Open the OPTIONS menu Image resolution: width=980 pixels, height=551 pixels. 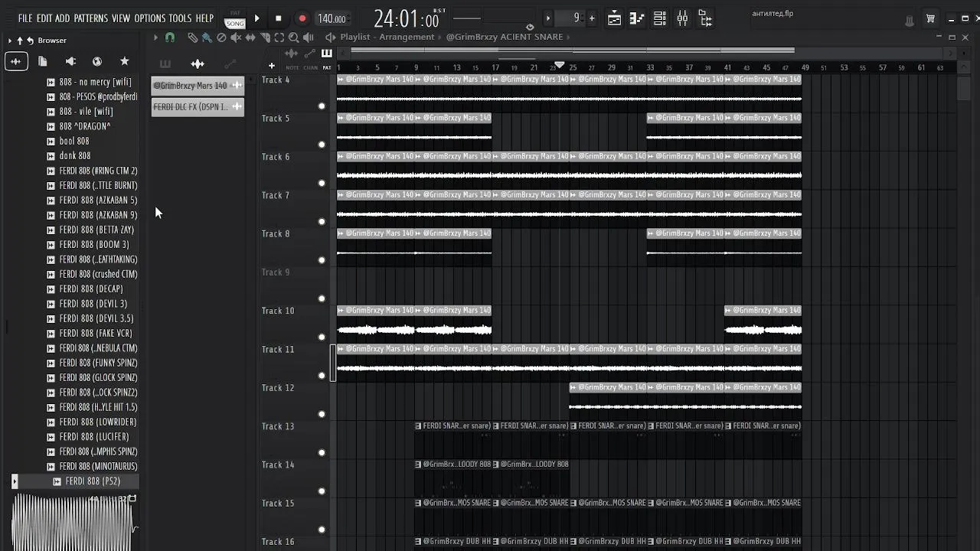coord(150,18)
